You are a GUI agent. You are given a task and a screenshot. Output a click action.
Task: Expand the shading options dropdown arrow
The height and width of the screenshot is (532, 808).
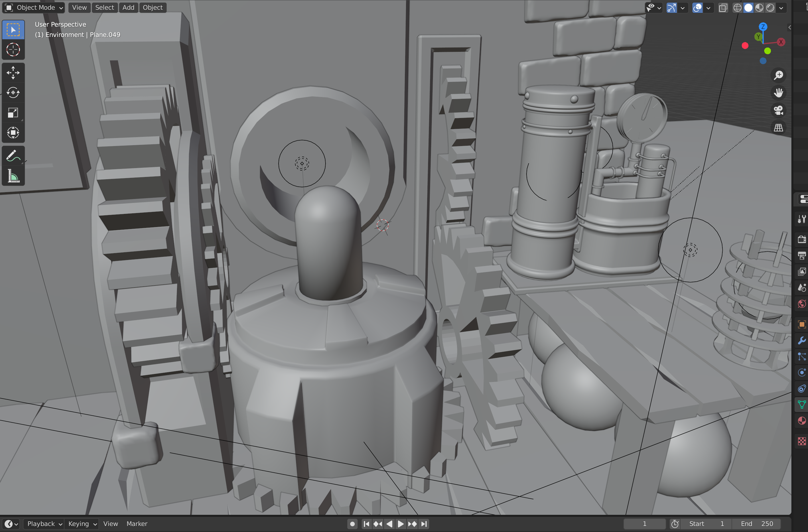pos(781,7)
